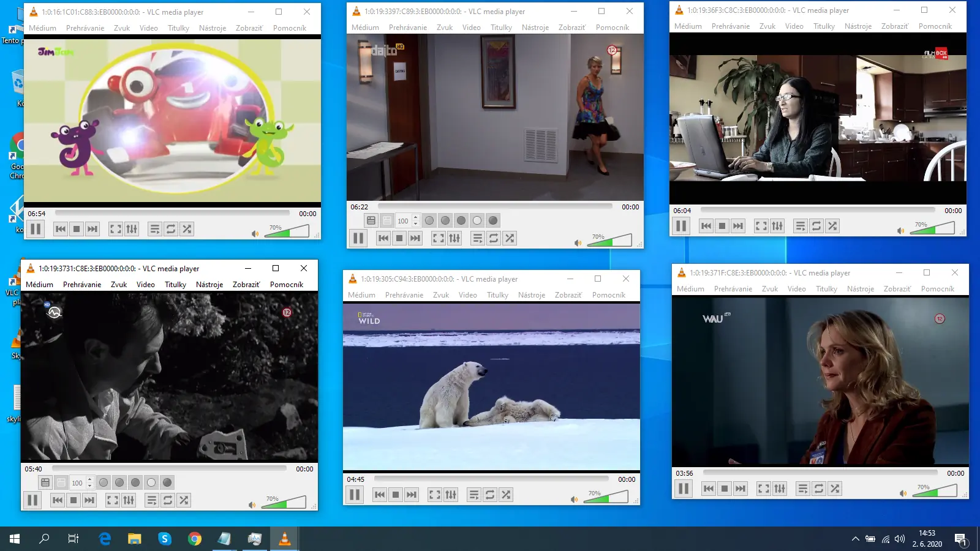Click the seek bar in Nat Geo Wild window
Viewport: 980px width, 551px height.
[x=491, y=479]
